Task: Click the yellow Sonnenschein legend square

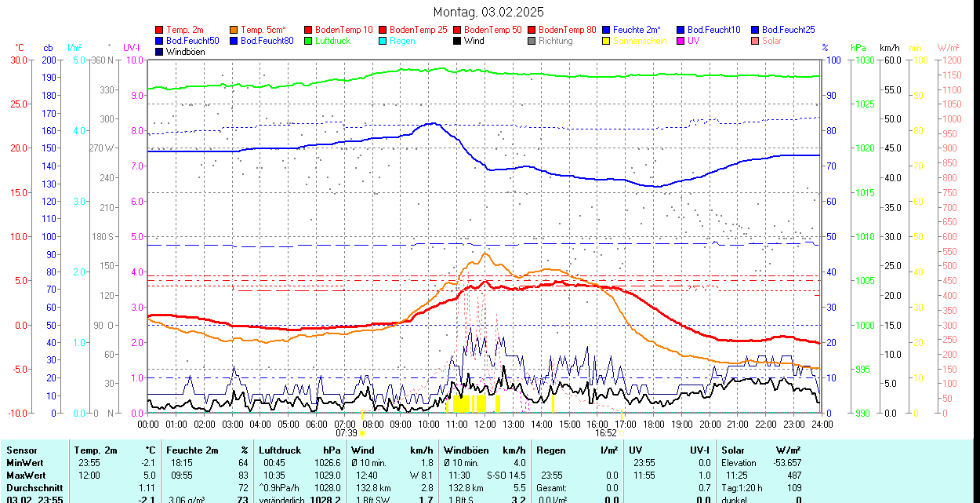Action: coord(607,41)
